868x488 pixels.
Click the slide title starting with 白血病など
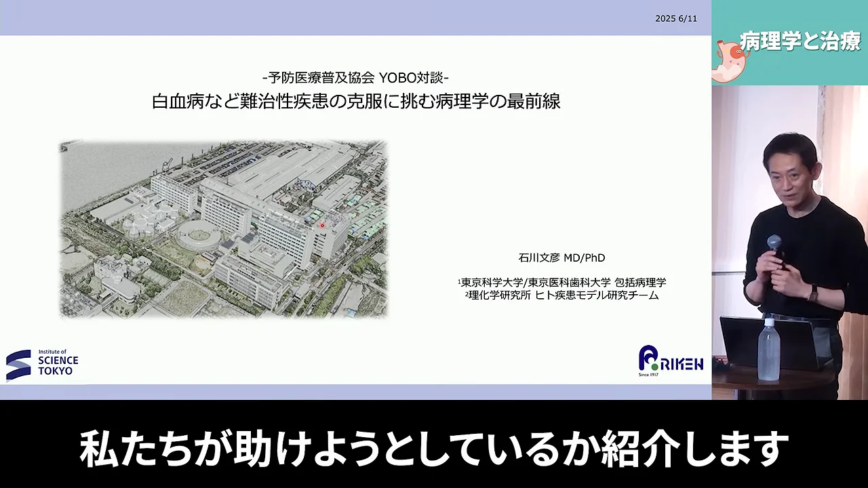(x=356, y=102)
